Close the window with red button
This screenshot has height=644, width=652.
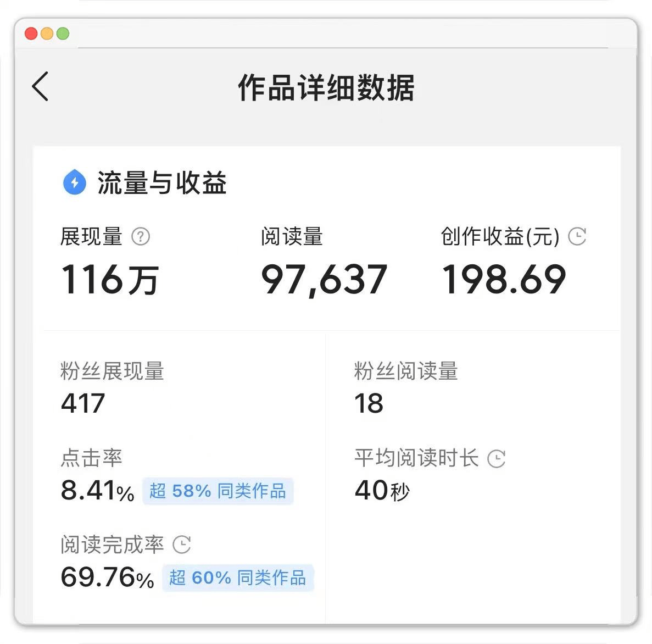(31, 34)
